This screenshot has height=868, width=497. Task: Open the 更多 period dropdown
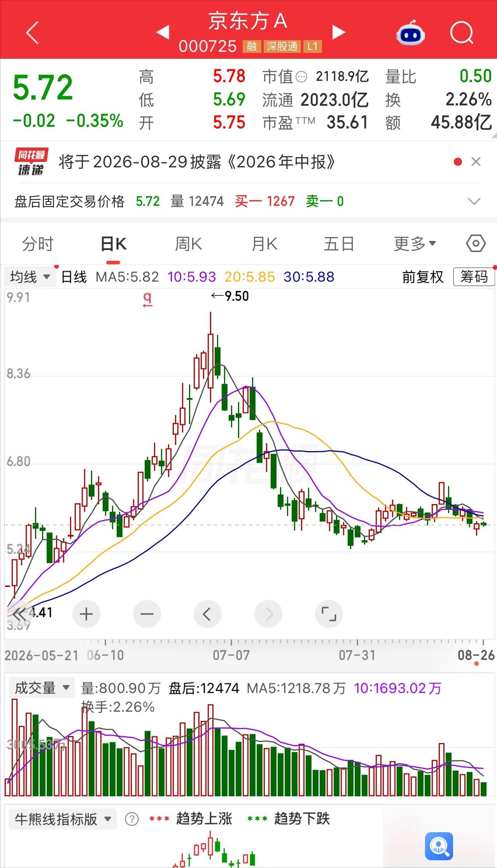click(415, 244)
